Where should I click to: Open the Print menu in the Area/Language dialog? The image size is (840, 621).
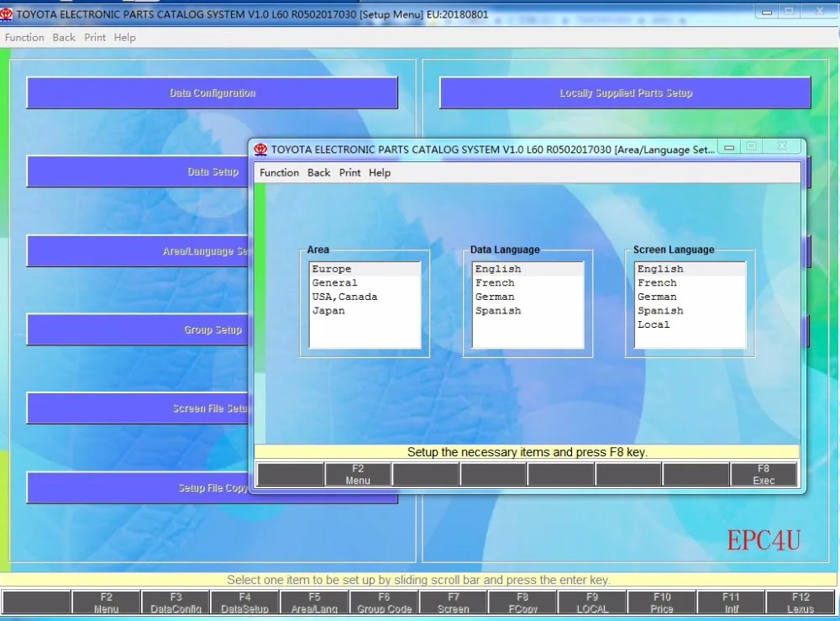(349, 172)
